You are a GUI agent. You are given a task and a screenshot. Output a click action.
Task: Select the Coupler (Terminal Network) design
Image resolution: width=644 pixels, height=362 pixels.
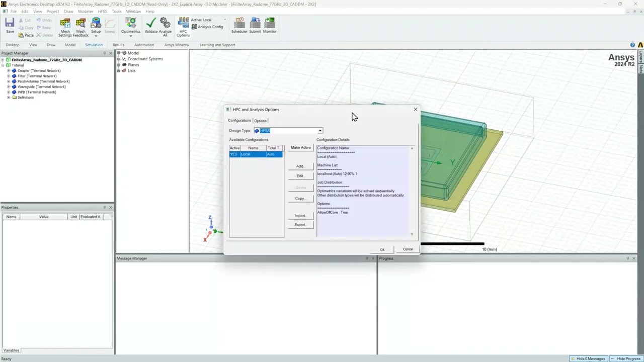[x=39, y=71]
